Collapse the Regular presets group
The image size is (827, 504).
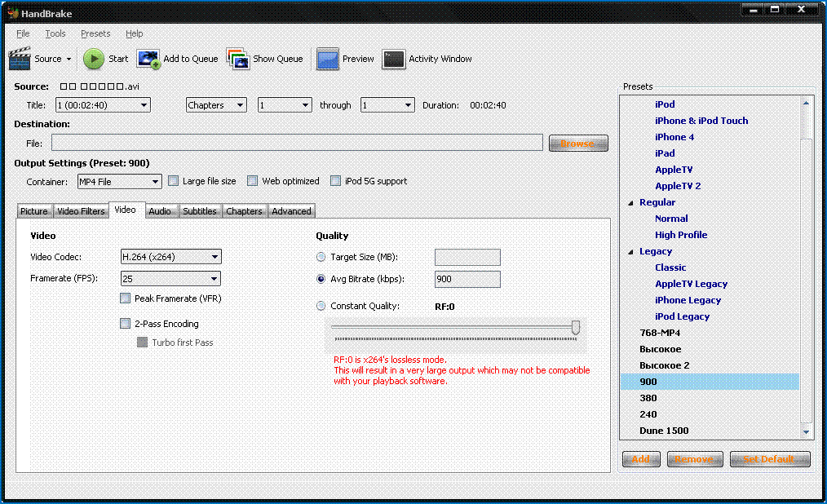click(630, 203)
